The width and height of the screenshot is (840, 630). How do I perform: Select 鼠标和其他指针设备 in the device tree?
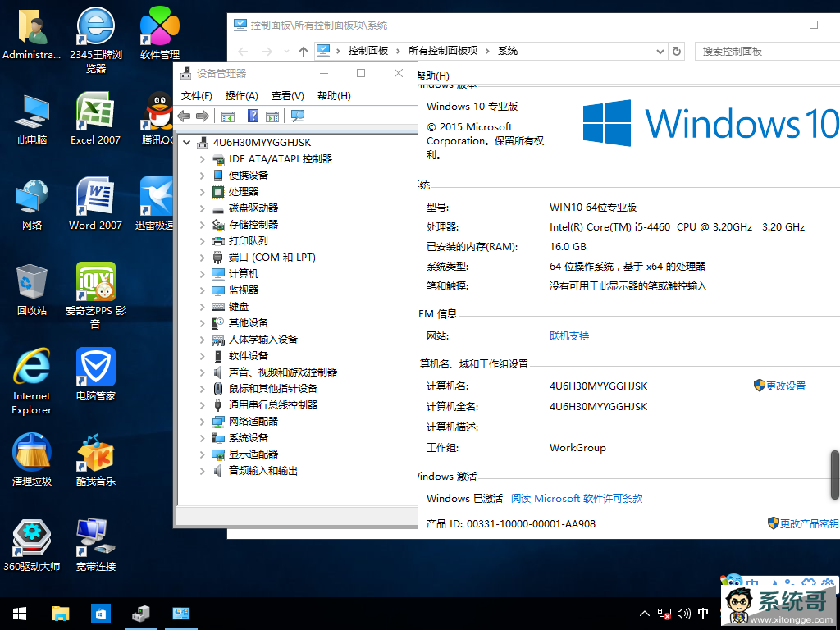point(272,388)
